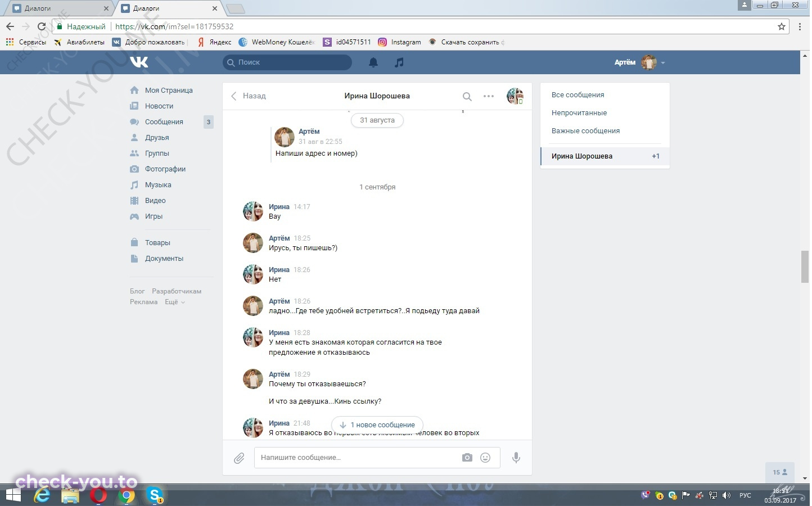Open emoji smiley picker
Screen dimensions: 812x506
[x=485, y=458]
